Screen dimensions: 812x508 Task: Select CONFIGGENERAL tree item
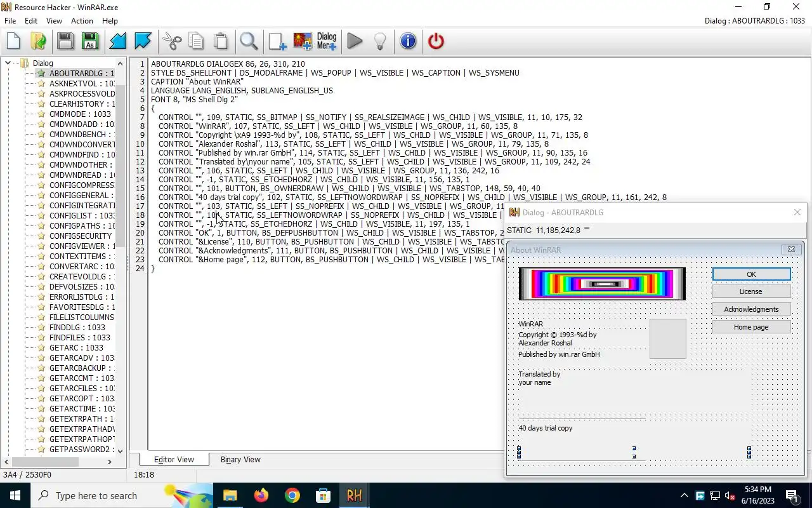(x=82, y=196)
